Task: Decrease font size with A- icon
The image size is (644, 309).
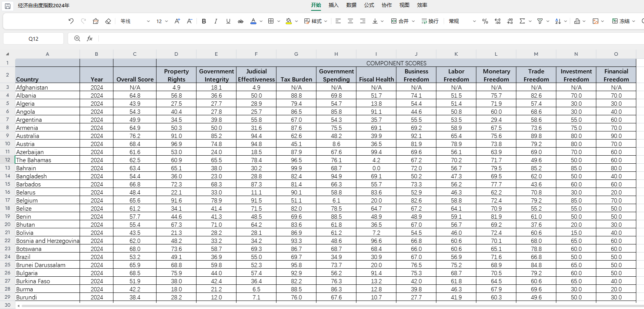Action: (x=190, y=21)
